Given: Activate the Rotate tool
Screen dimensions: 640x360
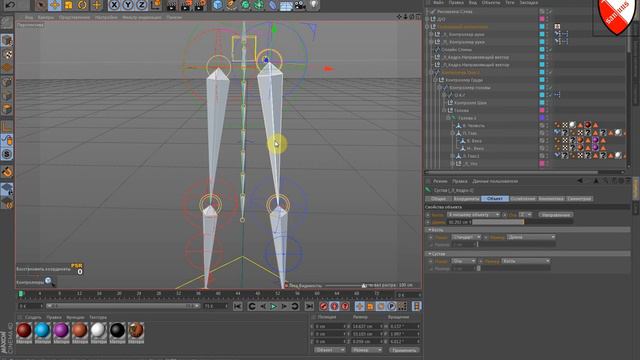Looking at the screenshot, I should pos(82,5).
